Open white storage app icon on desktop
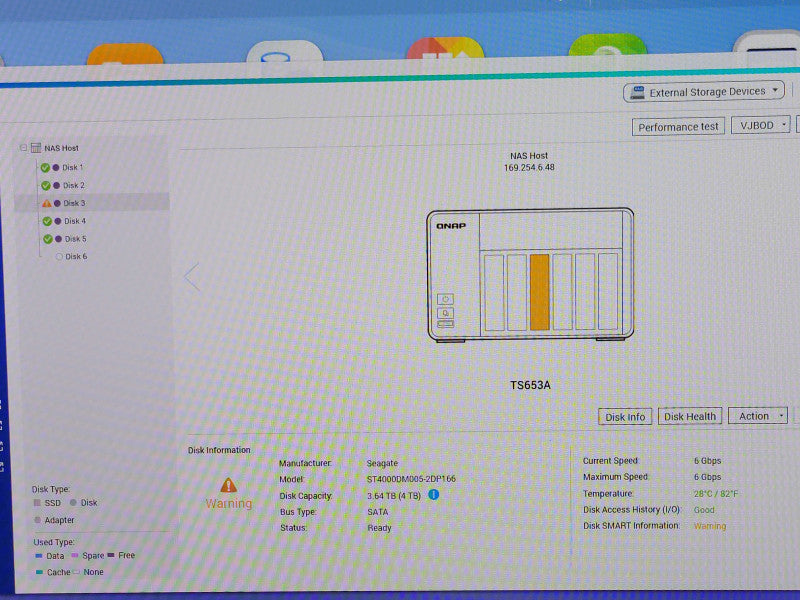800x600 pixels. [284, 52]
